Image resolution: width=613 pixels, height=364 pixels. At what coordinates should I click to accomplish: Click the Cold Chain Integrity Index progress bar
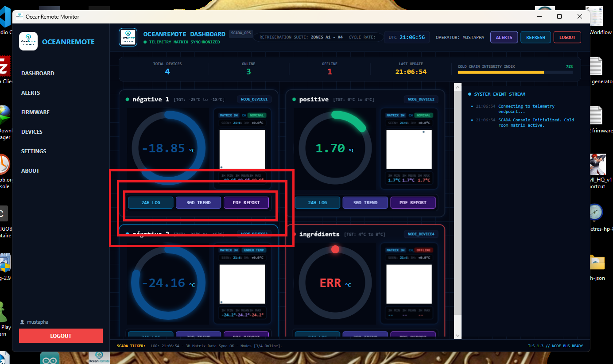click(515, 72)
